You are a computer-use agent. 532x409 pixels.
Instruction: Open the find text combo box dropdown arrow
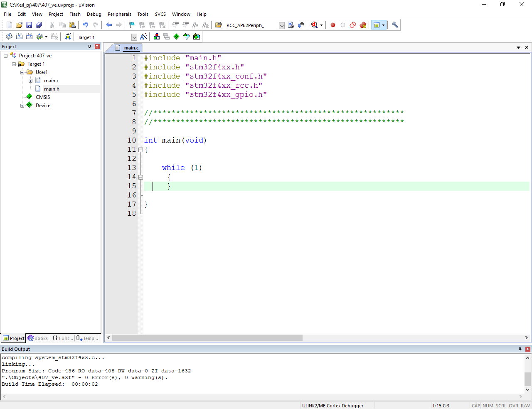(x=281, y=25)
